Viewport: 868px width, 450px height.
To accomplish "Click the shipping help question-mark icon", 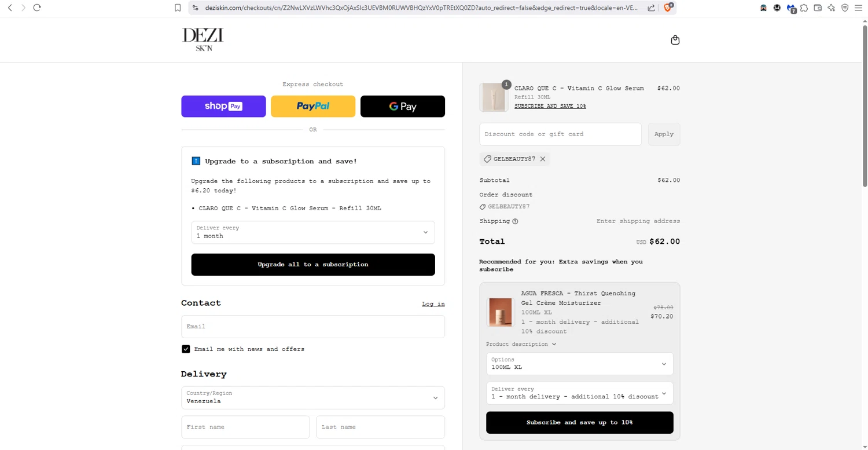I will [515, 221].
